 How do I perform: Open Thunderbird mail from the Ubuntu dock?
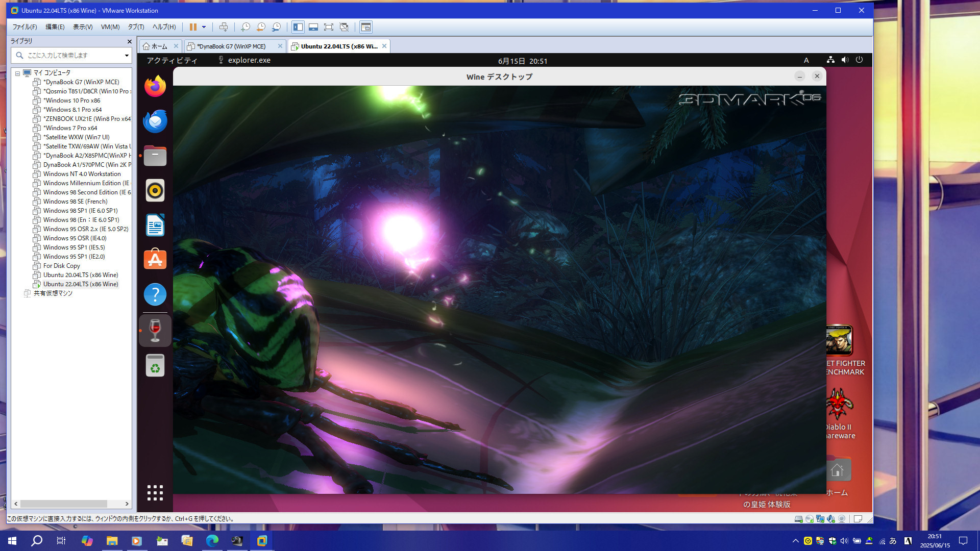point(155,121)
